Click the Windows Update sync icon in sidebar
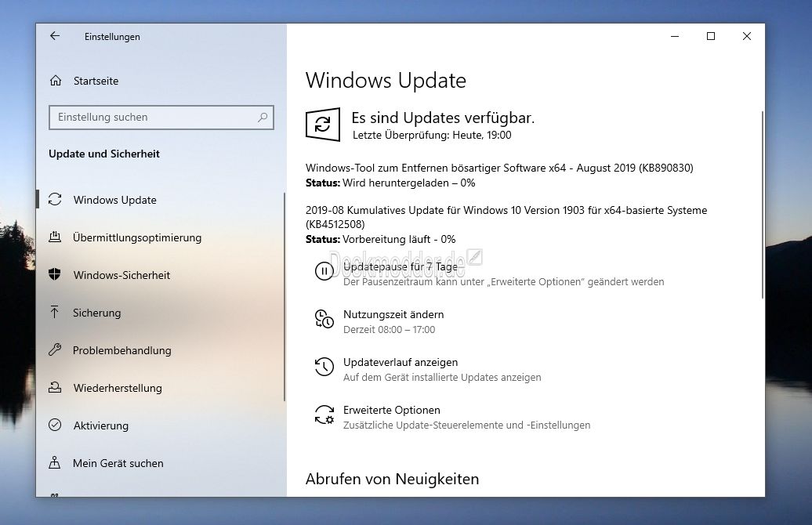Viewport: 812px width, 525px height. (x=55, y=199)
